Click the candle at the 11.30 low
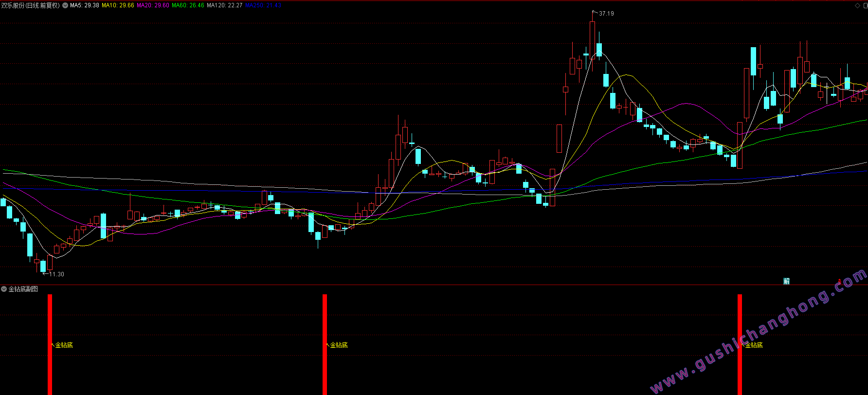Viewport: 868px width, 395px height. 43,266
